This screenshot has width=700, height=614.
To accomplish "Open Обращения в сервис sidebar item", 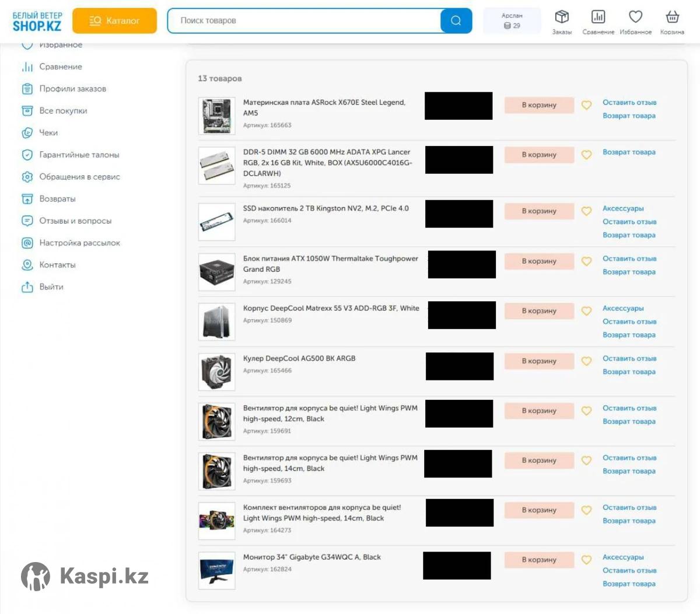I will click(x=79, y=177).
